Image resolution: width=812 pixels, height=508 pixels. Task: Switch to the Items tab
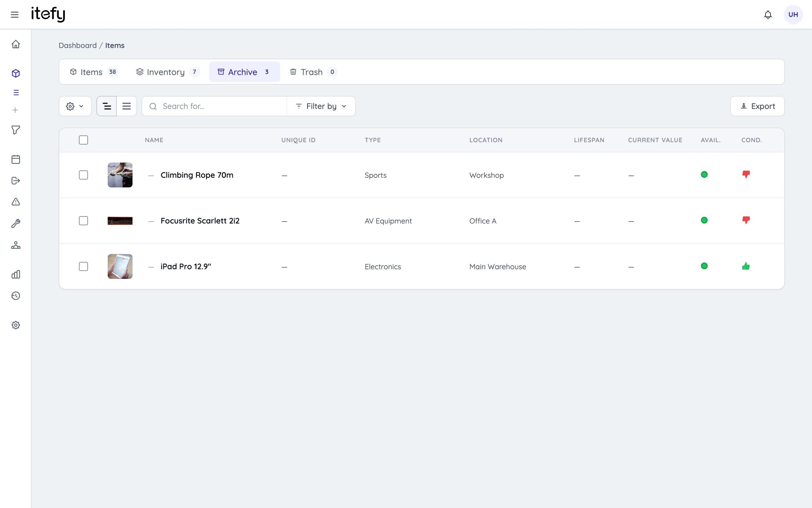tap(94, 72)
